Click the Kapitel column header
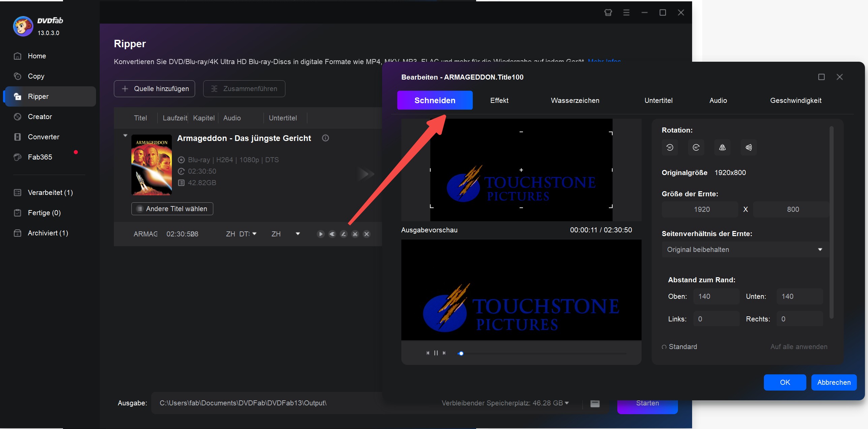This screenshot has height=429, width=868. [x=204, y=118]
